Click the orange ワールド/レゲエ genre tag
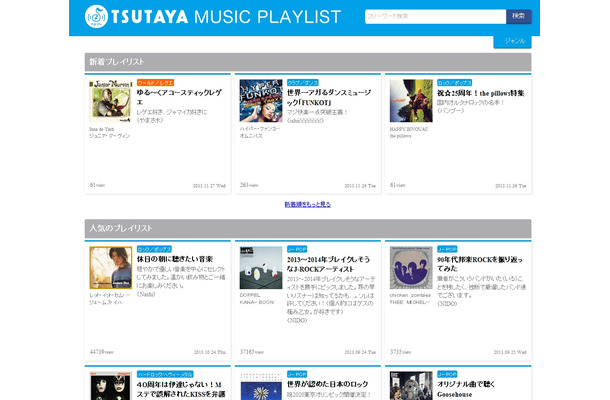The height and width of the screenshot is (400, 610). 155,83
